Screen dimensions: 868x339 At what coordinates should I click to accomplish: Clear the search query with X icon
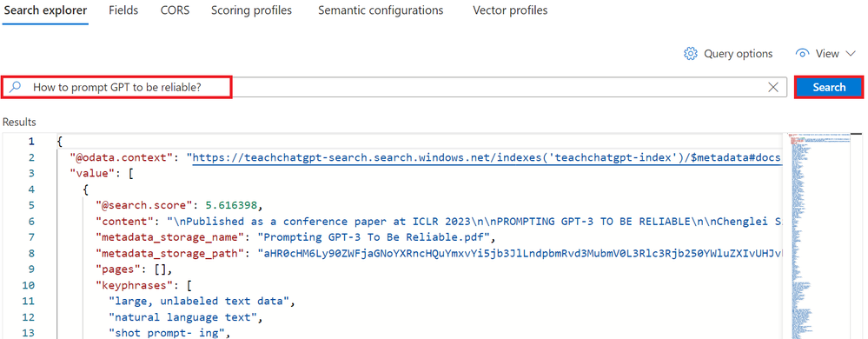773,87
